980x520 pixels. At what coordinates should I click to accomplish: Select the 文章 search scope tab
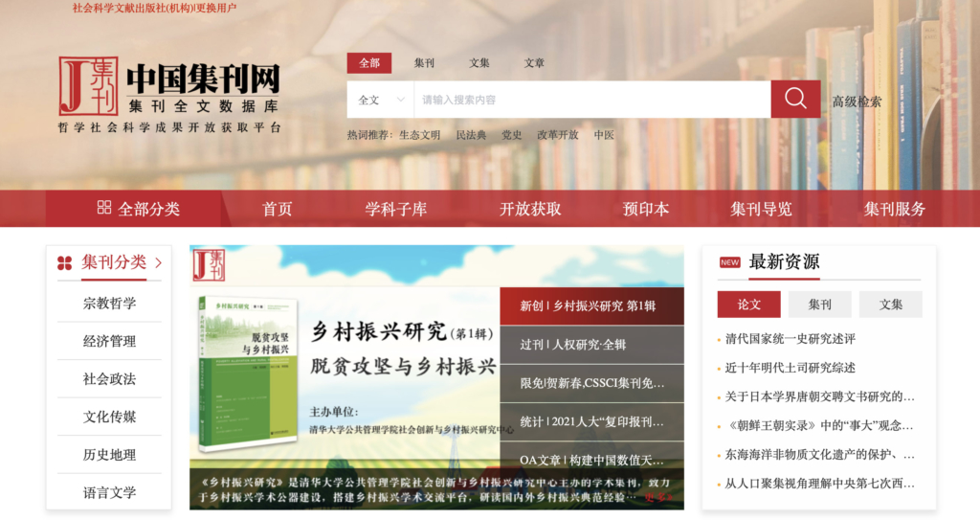coord(534,62)
